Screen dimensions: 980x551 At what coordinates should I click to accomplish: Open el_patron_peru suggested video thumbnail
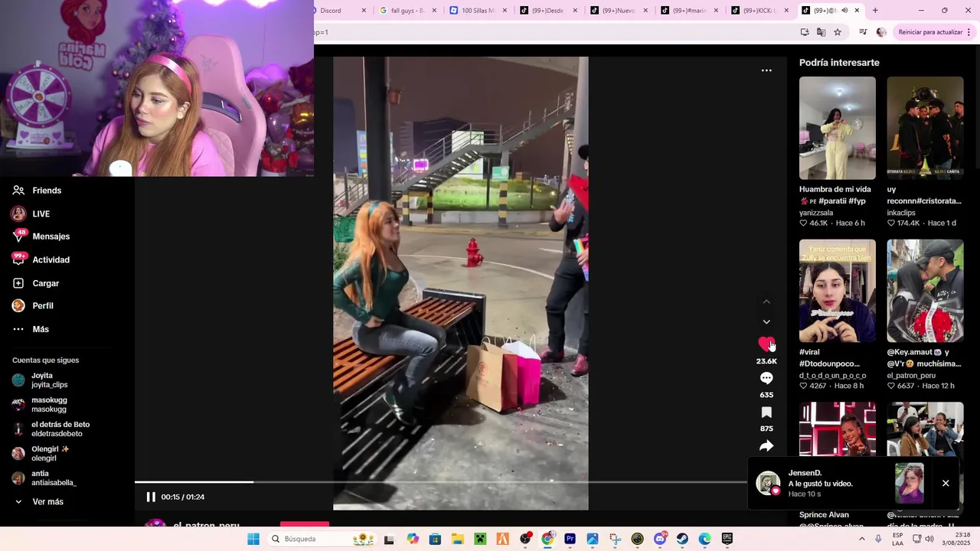pyautogui.click(x=925, y=291)
